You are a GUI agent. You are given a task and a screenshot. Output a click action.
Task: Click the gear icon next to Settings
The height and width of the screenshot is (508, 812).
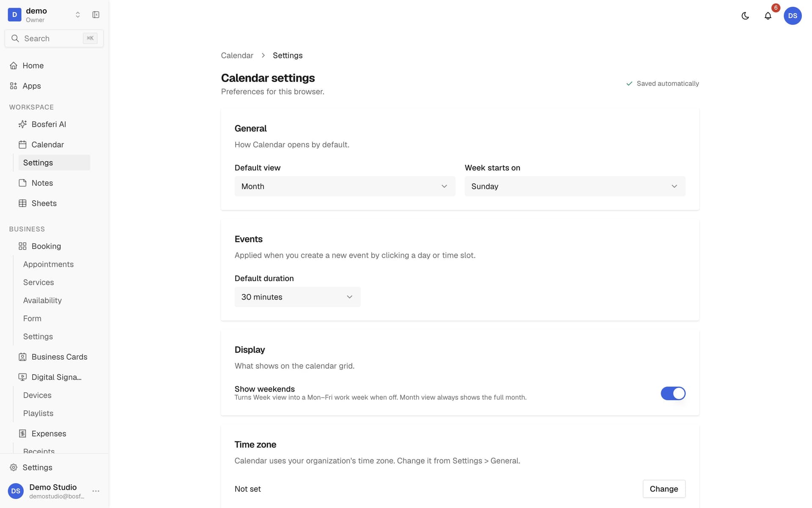pyautogui.click(x=14, y=467)
